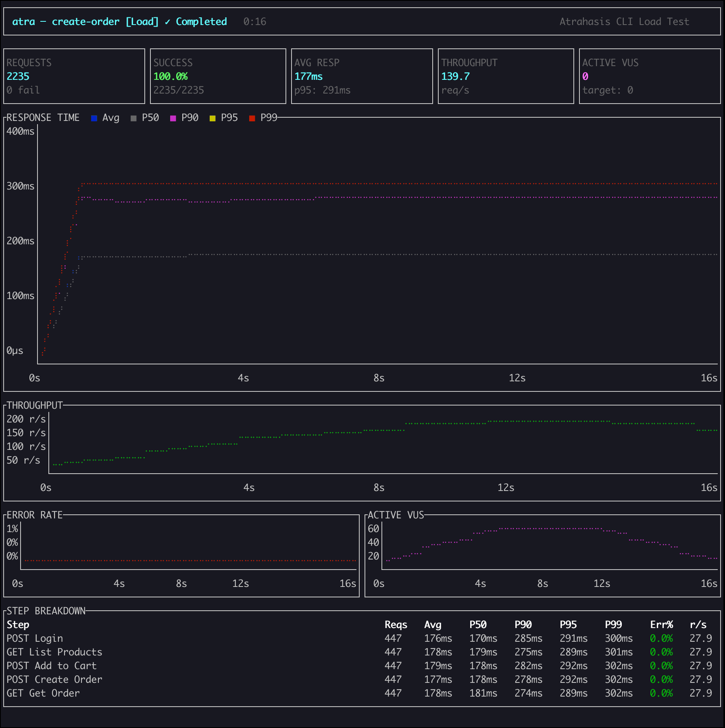This screenshot has width=725, height=728.
Task: Click the 'Atrahasis CLI Load Test' label
Action: [624, 22]
